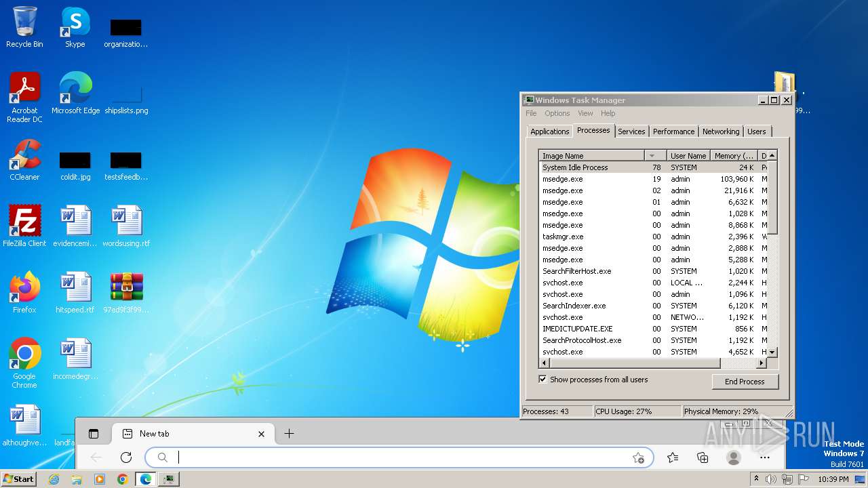Image resolution: width=868 pixels, height=488 pixels.
Task: Open Windows Explorer from the taskbar
Action: point(77,479)
